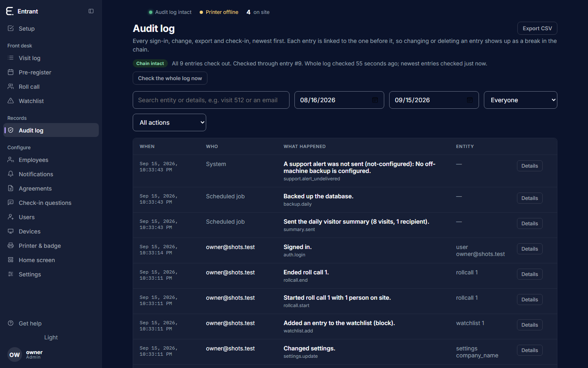588x368 pixels.
Task: Click the Audit log shield icon
Action: point(11,130)
